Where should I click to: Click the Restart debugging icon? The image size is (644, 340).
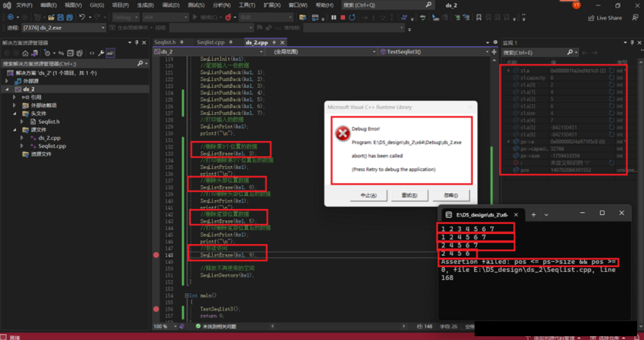(352, 17)
